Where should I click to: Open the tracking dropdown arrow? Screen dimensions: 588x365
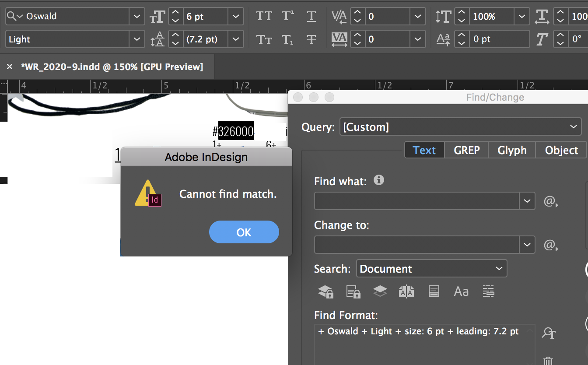point(418,39)
